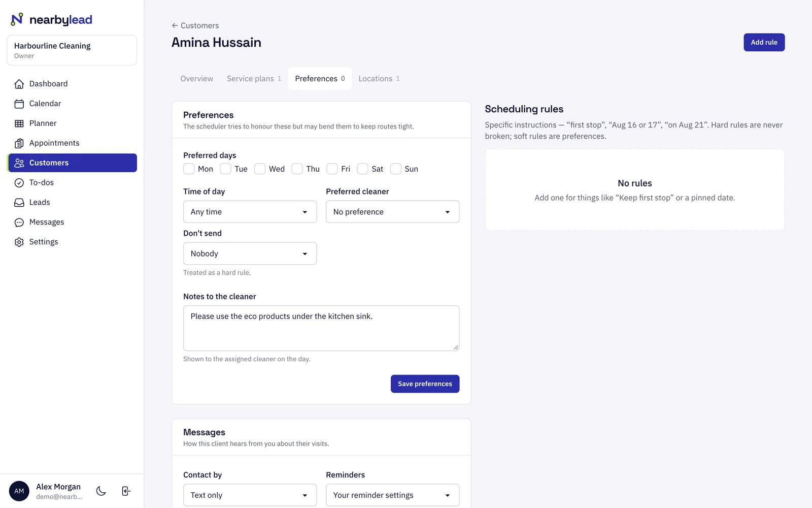Enable Wed as a preferred day
Viewport: 812px width, 508px height.
tap(260, 169)
